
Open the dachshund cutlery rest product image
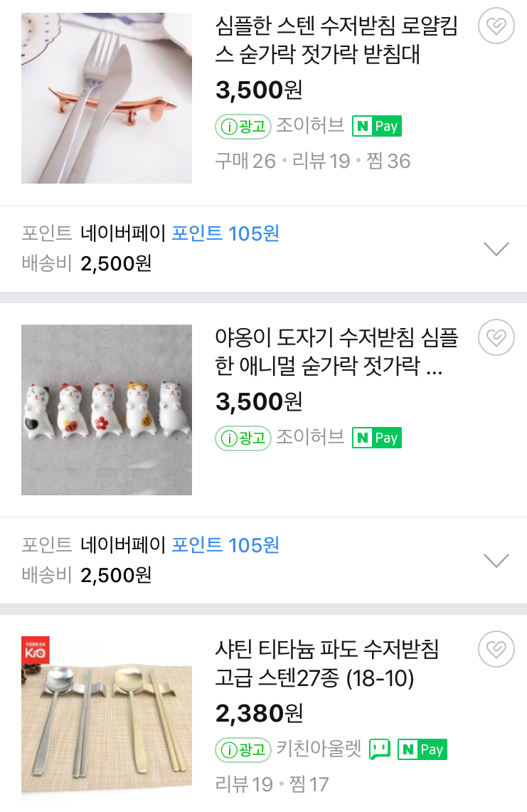(x=107, y=98)
